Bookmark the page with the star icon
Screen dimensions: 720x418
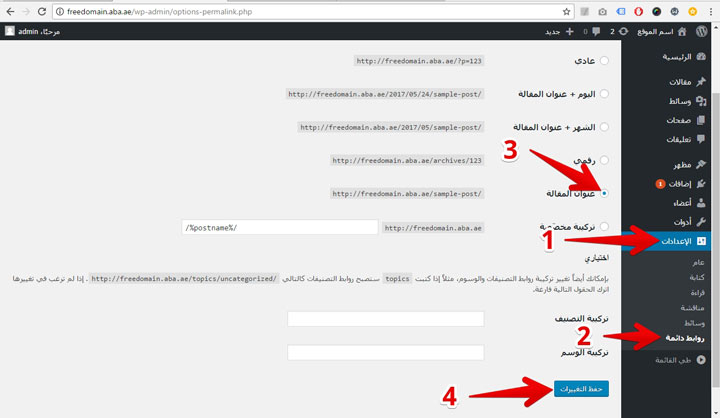[x=566, y=12]
